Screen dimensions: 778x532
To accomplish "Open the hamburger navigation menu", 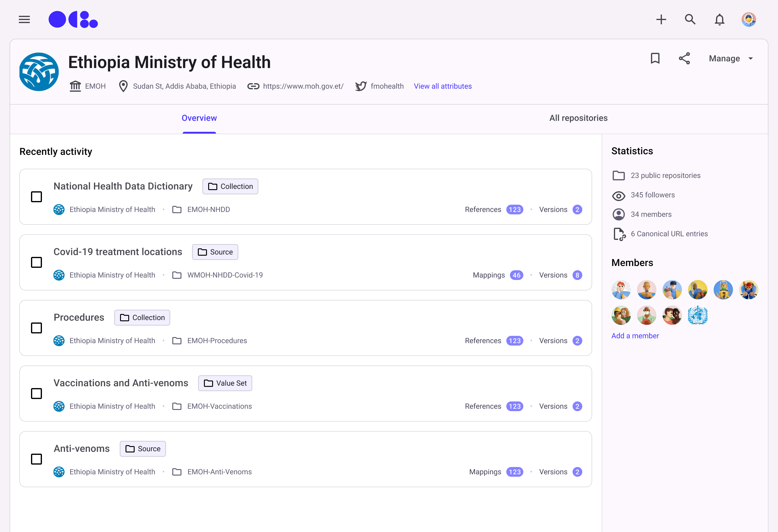I will [x=24, y=19].
